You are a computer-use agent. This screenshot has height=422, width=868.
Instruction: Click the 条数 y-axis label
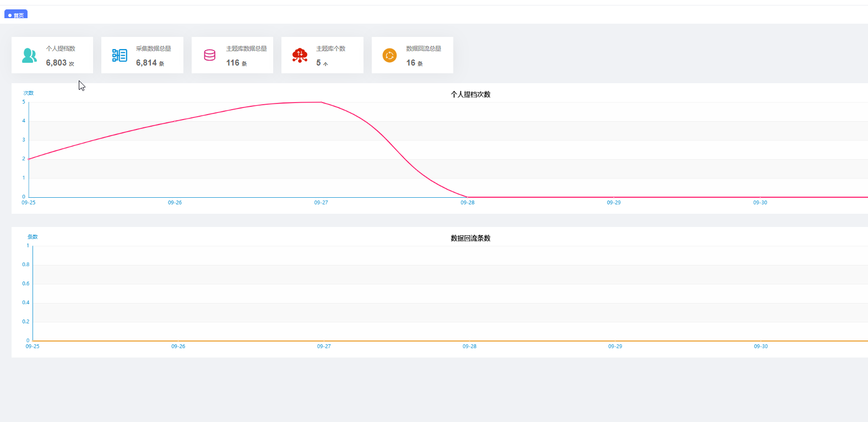pos(32,237)
